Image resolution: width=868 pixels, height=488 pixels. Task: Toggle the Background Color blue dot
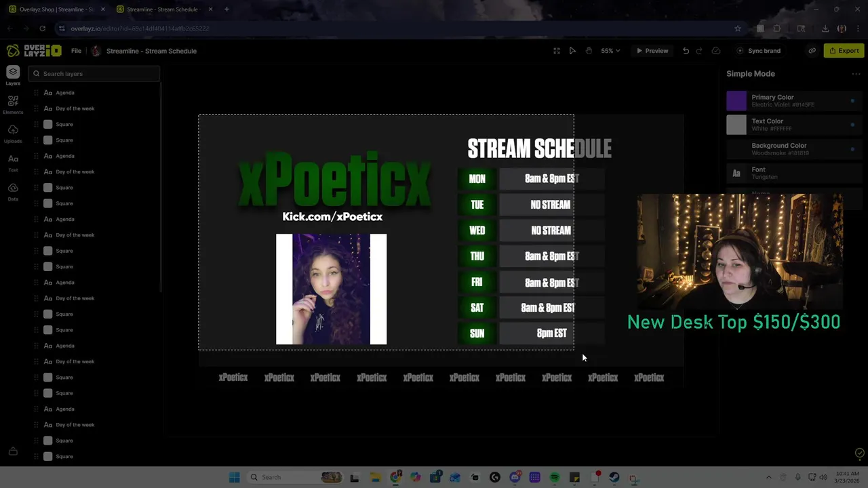(852, 149)
